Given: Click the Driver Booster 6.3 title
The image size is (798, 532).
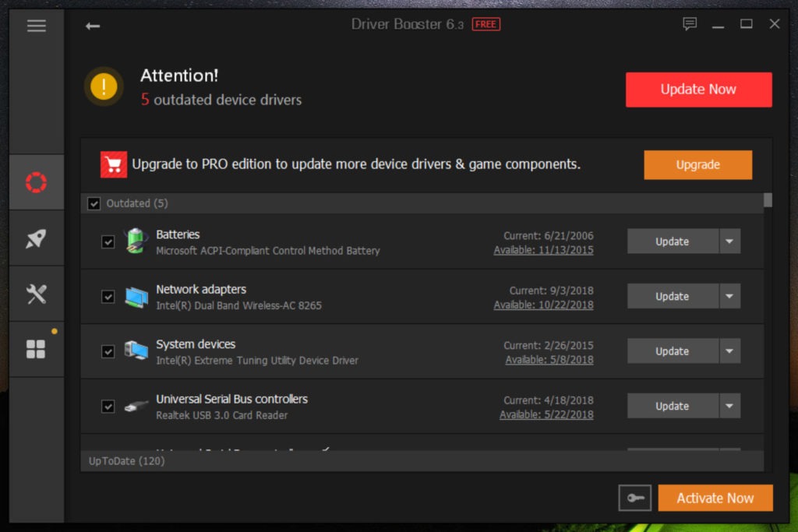Looking at the screenshot, I should tap(407, 24).
